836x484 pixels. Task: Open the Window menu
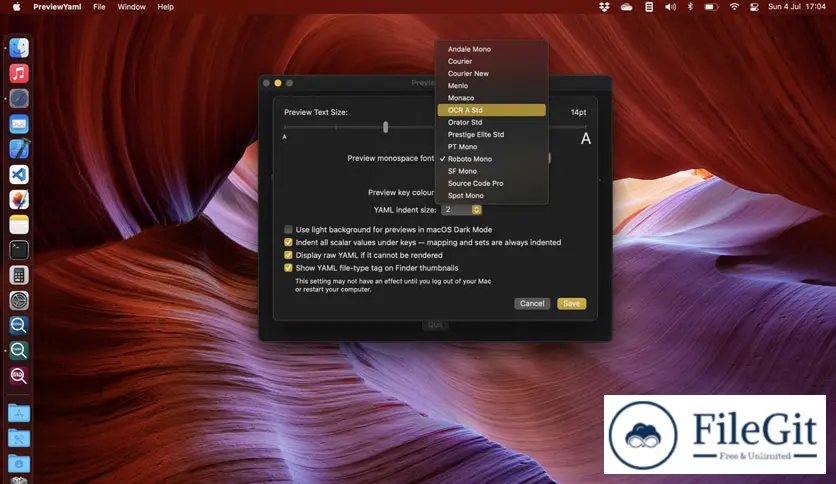131,7
